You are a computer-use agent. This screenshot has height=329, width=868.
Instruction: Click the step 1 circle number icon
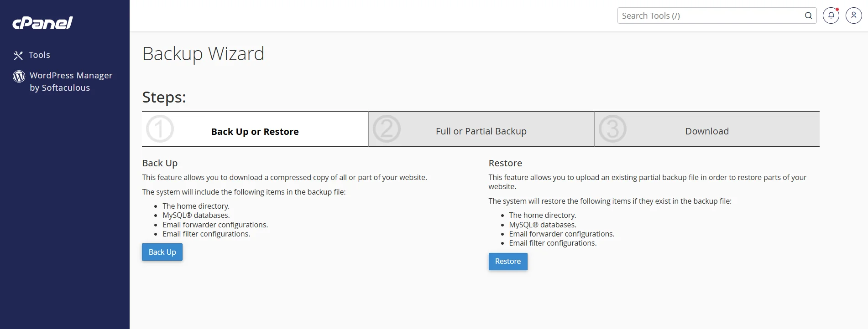tap(160, 129)
